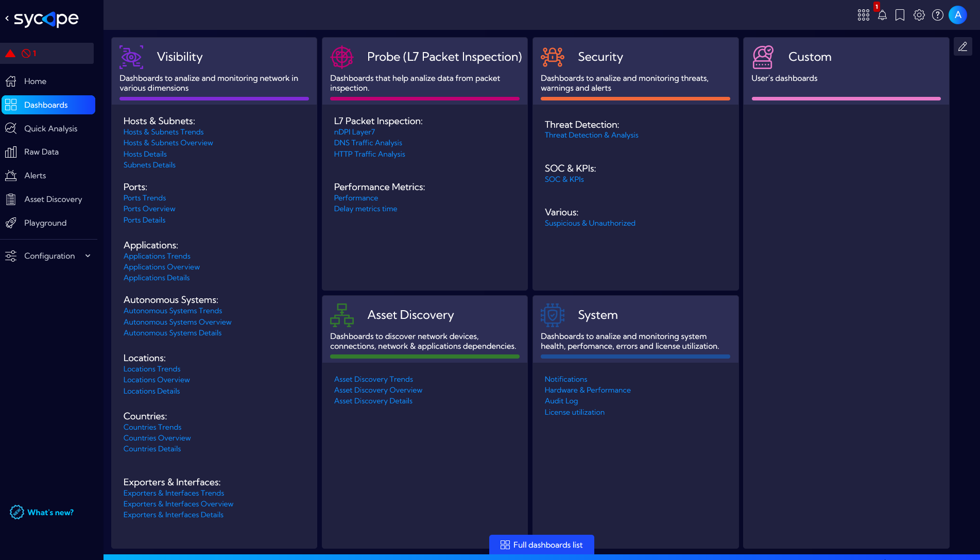Open the notifications bell
This screenshot has width=980, height=560.
pyautogui.click(x=882, y=15)
